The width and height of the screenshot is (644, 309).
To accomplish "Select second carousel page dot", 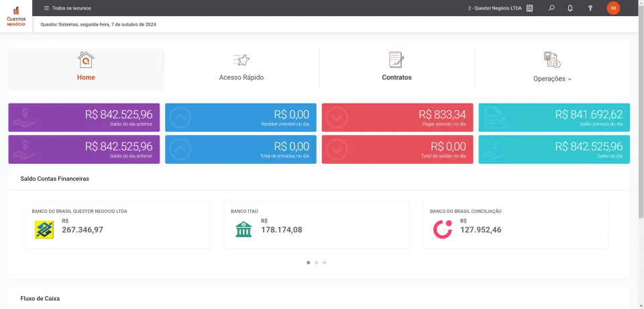I will (316, 263).
